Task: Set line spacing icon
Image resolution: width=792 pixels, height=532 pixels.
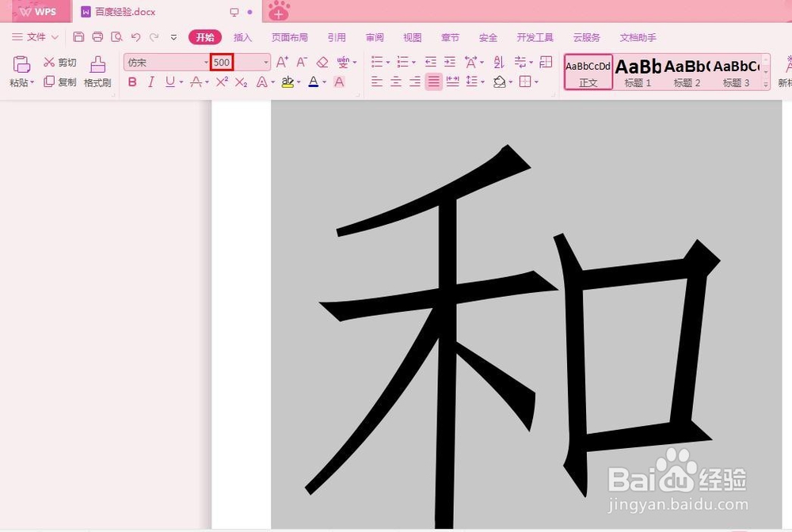Action: pos(471,82)
